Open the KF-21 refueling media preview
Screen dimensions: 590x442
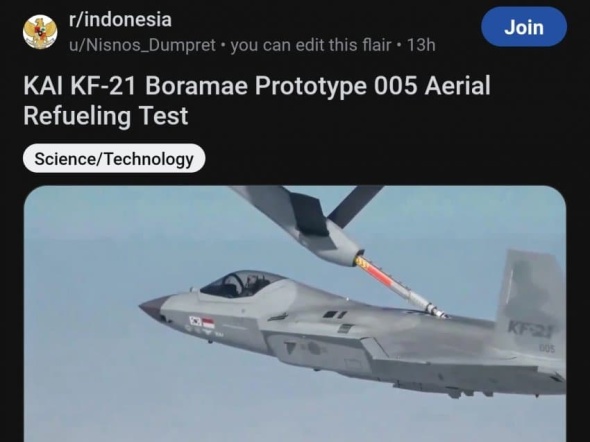click(x=295, y=314)
